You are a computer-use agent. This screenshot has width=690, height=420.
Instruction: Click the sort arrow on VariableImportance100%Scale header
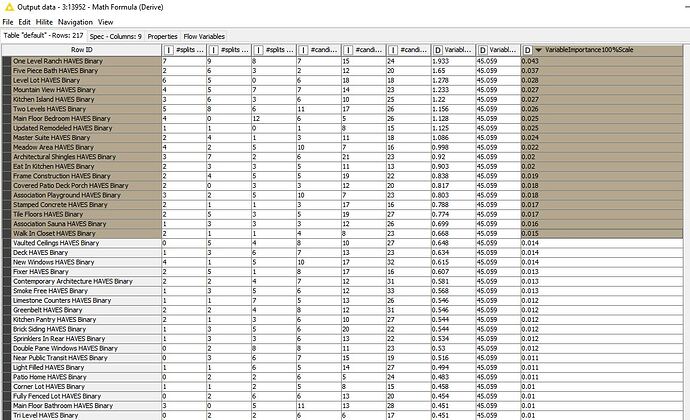click(x=539, y=50)
